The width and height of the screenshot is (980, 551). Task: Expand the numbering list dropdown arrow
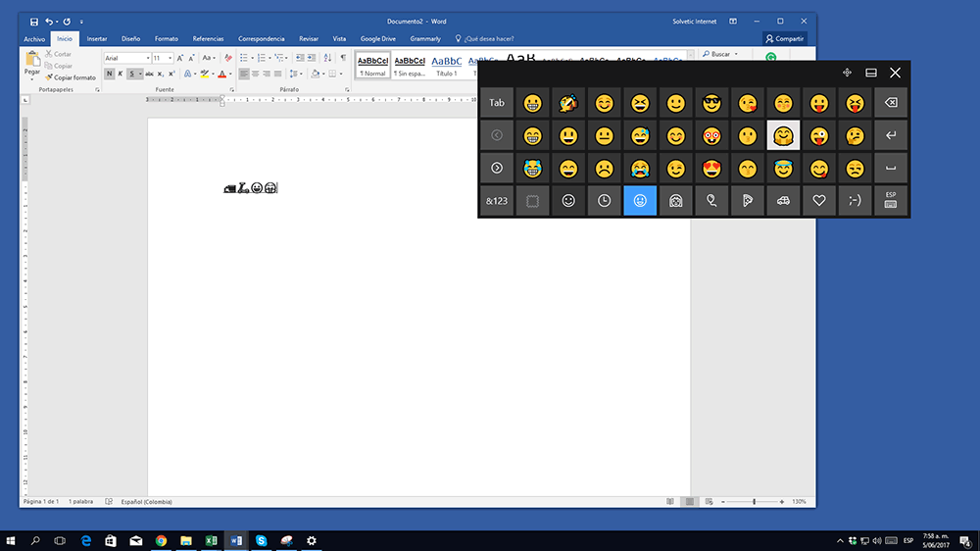(269, 58)
